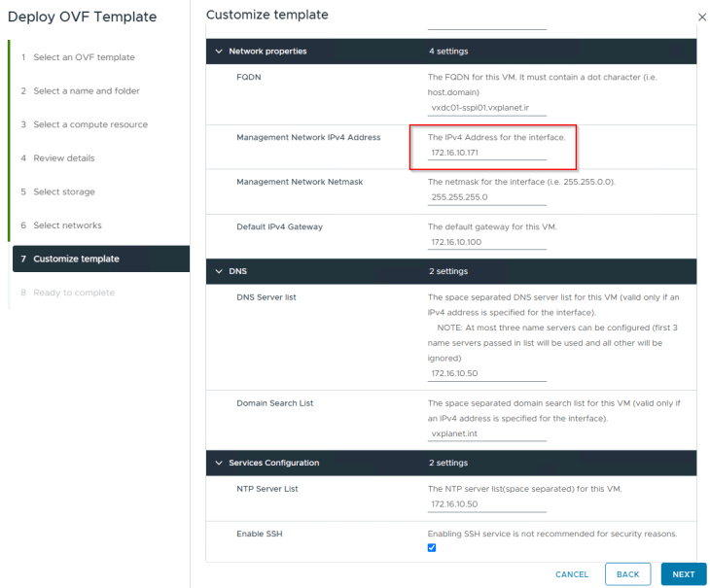Focus the Management Network IPv4 Address field
The width and height of the screenshot is (710, 588).
[x=487, y=153]
